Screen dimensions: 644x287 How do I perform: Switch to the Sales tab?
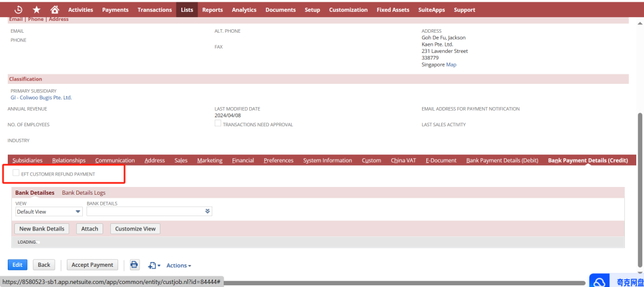coord(181,160)
